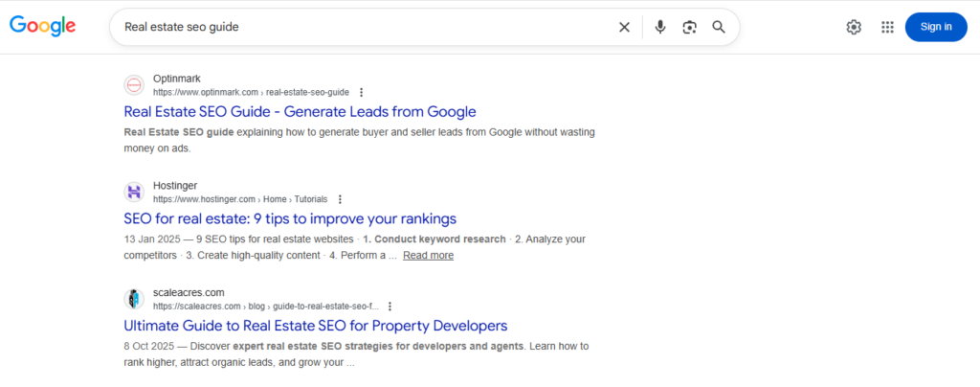Click the hostinger.com Home › Tutorials breadcrumb
980x387 pixels.
(x=240, y=199)
